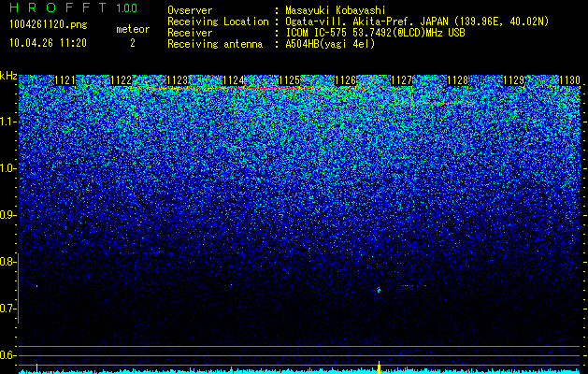The height and width of the screenshot is (374, 588).
Task: Click the 1121 time marker
Action: 65,80
